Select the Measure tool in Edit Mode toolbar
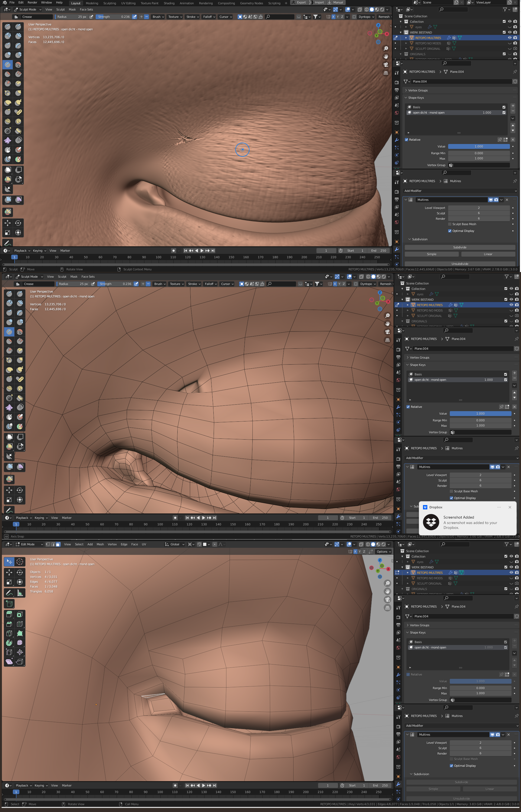Image resolution: width=521 pixels, height=812 pixels. coord(19,593)
